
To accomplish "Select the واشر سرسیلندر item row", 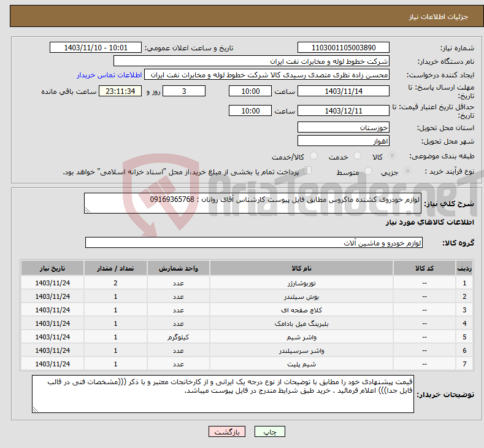I will tap(247, 351).
